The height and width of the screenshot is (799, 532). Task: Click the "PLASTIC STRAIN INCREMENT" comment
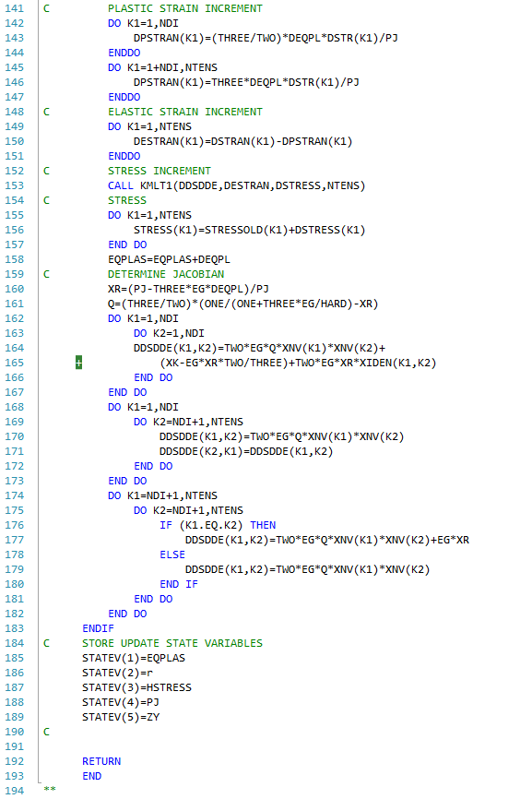pyautogui.click(x=185, y=8)
